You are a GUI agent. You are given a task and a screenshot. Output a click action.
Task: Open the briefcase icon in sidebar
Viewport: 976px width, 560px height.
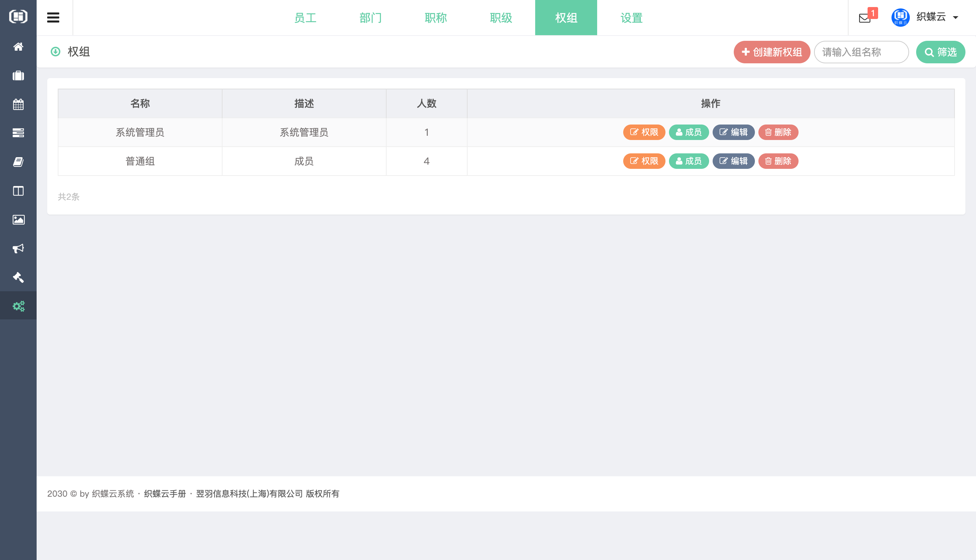tap(18, 76)
